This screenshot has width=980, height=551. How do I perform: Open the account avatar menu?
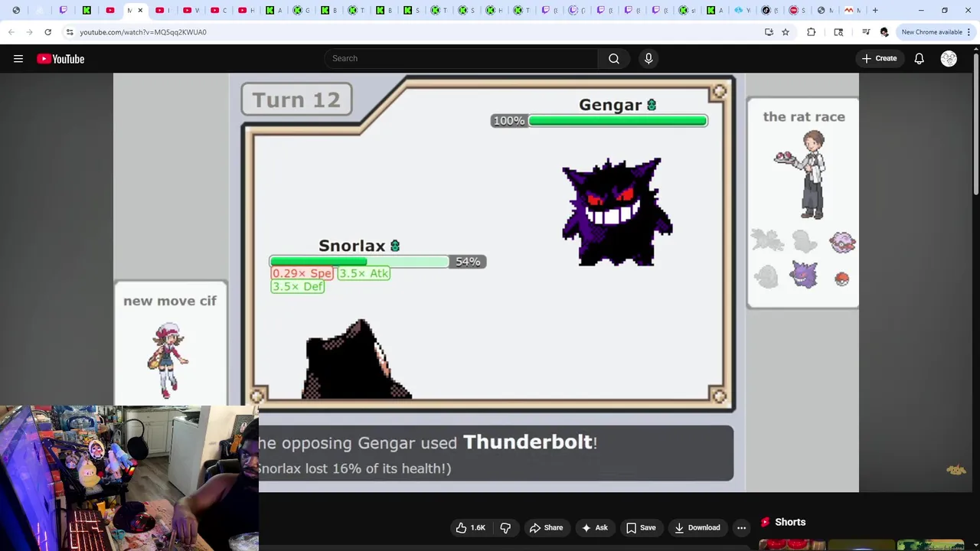[x=949, y=59]
